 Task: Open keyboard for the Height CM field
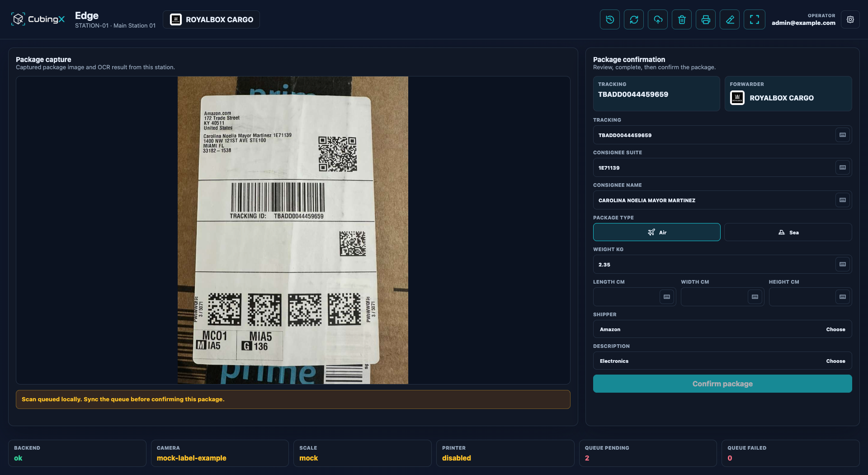click(x=843, y=297)
